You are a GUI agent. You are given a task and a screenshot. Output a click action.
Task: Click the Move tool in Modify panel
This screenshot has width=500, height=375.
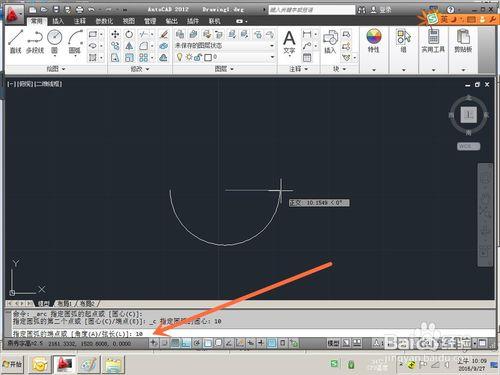click(x=115, y=34)
